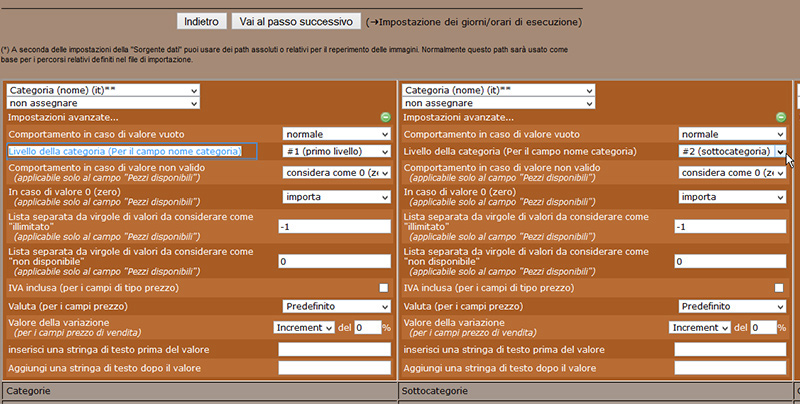Click 'stringa di testo dopo il valore' field in Sottocategorie column
This screenshot has width=800, height=404.
coord(730,368)
